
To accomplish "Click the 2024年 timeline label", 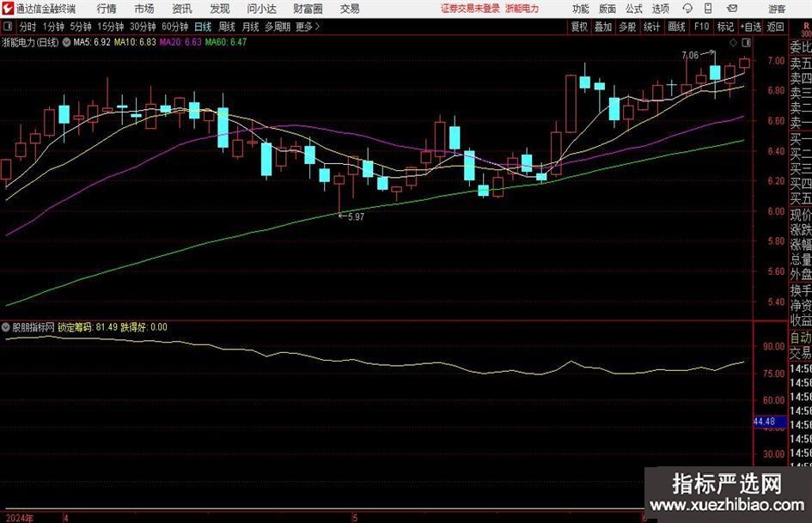I will tap(19, 519).
